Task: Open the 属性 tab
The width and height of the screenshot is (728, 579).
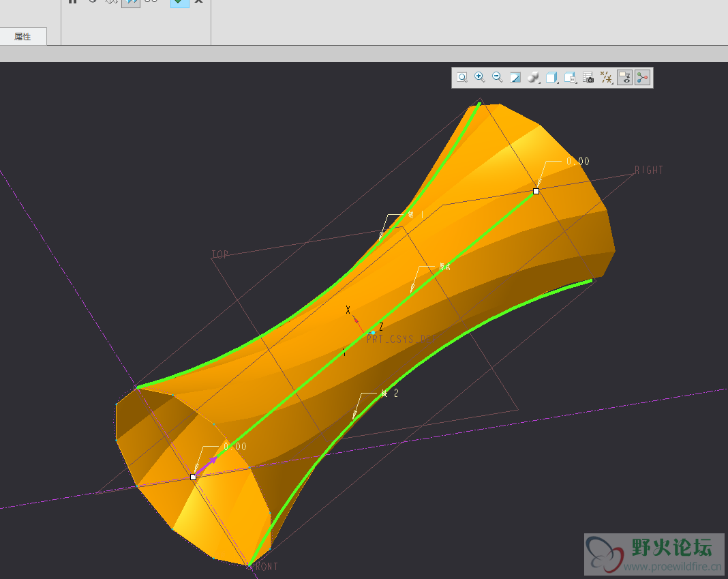Action: pyautogui.click(x=22, y=37)
